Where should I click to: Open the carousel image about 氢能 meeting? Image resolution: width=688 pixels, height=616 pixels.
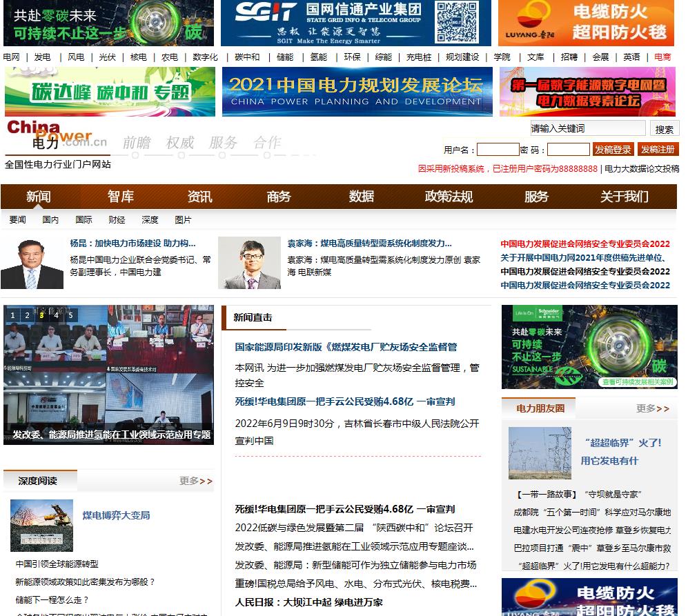[x=109, y=375]
